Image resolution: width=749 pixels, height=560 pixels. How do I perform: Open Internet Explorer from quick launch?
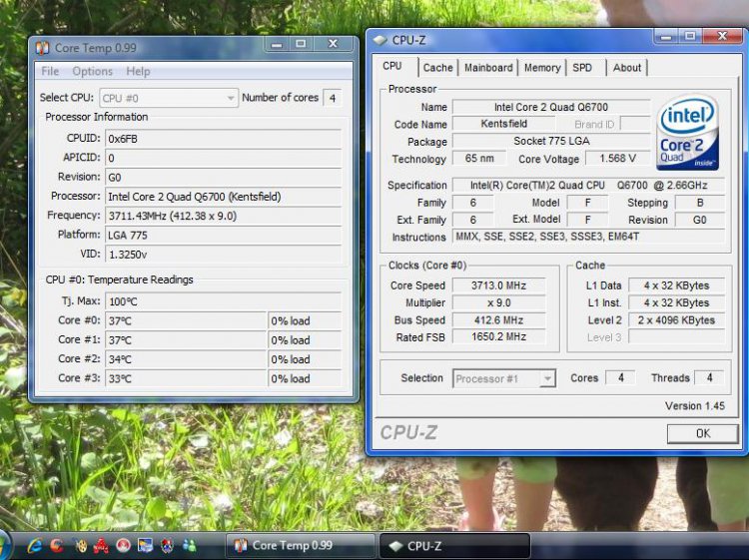(x=34, y=545)
